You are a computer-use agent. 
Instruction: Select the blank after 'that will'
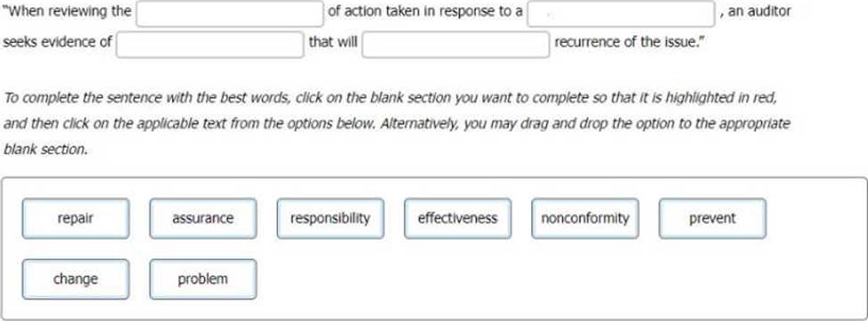click(455, 45)
